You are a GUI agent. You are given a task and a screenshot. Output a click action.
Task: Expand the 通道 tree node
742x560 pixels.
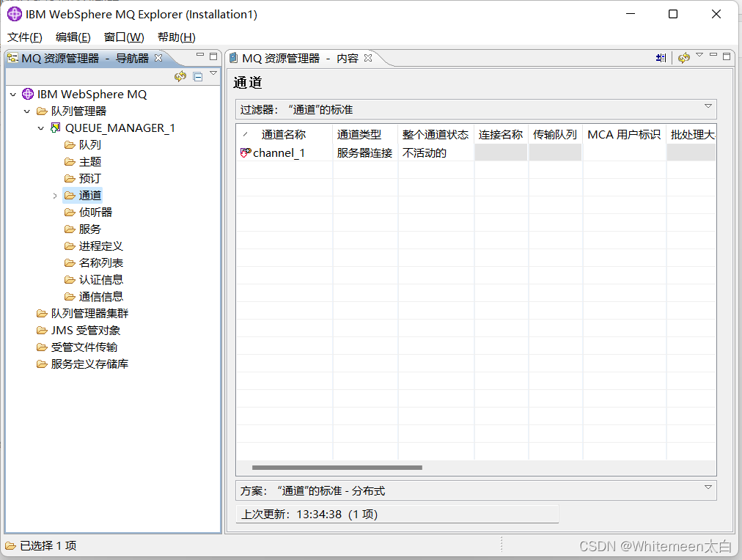tap(55, 196)
